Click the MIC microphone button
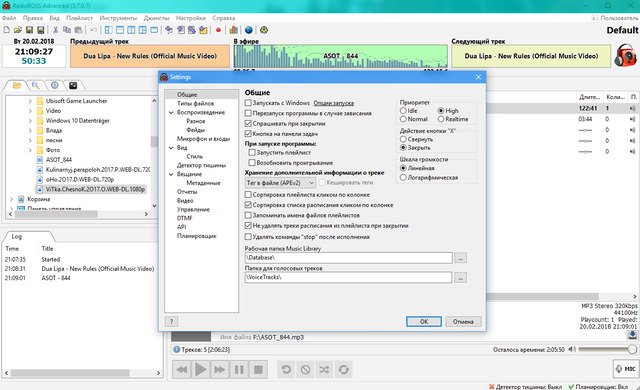Image resolution: width=640 pixels, height=390 pixels. (x=626, y=369)
